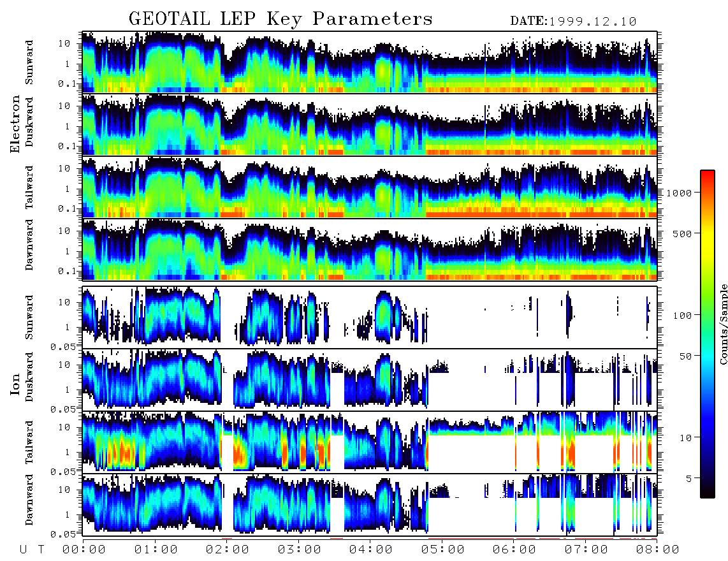
Task: Click the Ion Dawnward spectrogram panel
Action: pyautogui.click(x=370, y=505)
